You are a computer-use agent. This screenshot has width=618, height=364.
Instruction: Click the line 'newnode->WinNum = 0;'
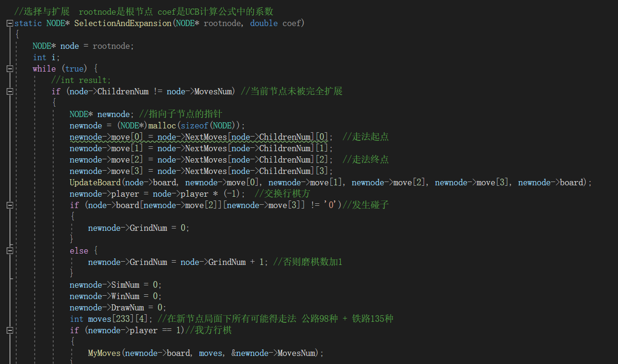tap(116, 296)
